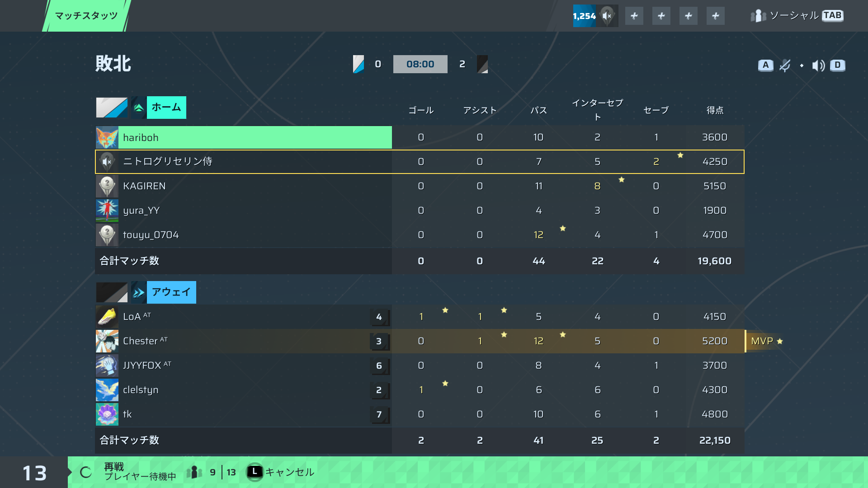Viewport: 868px width, 488px height.
Task: Click the fourth empty party slot plus
Action: point(716,16)
